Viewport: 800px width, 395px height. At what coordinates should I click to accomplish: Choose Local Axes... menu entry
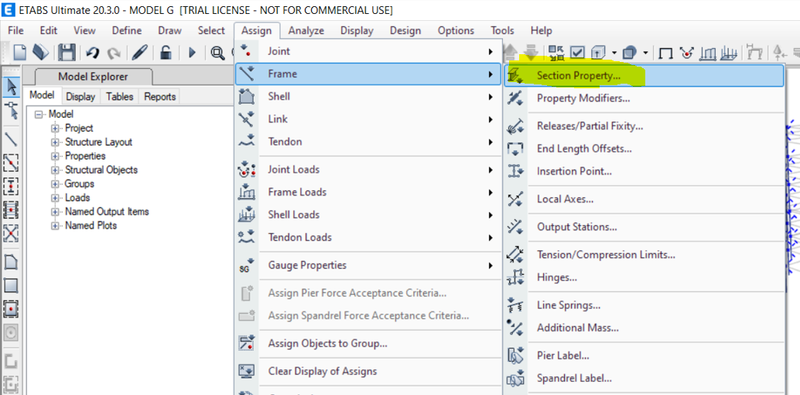[x=644, y=199]
